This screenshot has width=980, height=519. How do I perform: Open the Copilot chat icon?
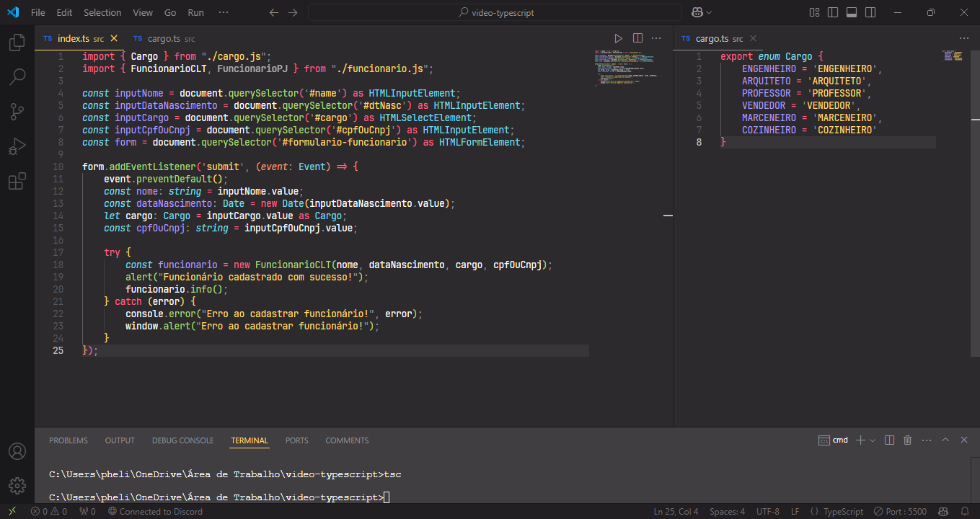[x=697, y=12]
